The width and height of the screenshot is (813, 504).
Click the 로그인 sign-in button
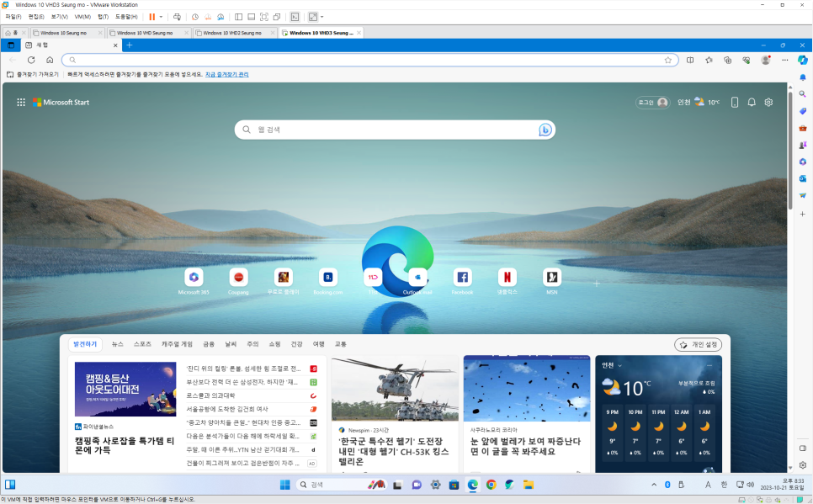tap(653, 102)
